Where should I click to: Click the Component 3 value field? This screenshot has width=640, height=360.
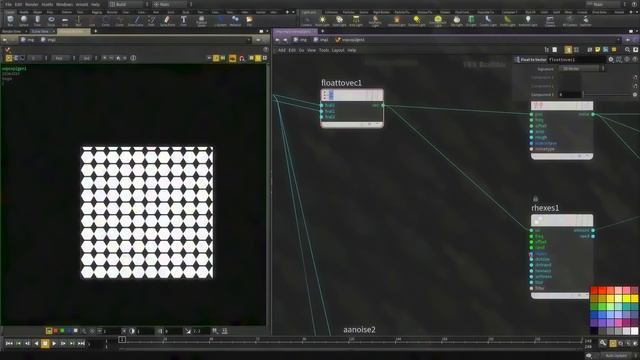[570, 95]
